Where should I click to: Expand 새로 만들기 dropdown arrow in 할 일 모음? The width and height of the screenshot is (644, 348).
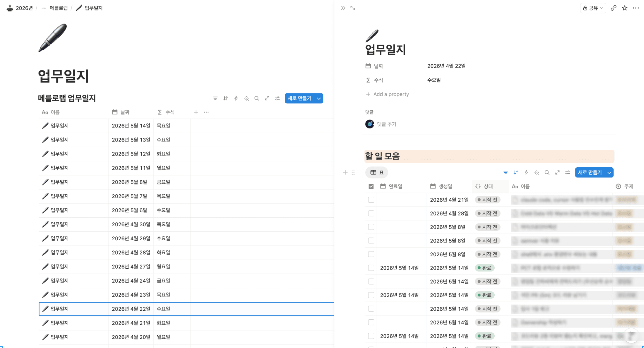pos(609,172)
